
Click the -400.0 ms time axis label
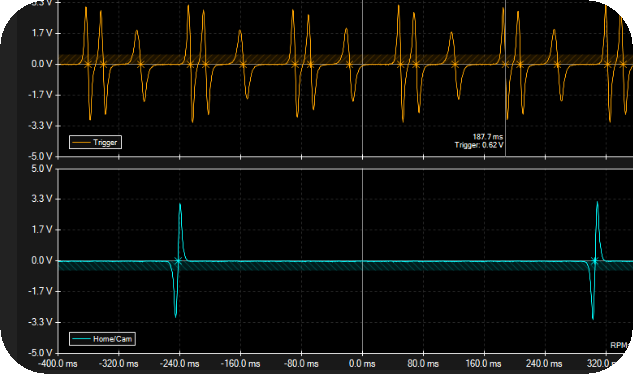[58, 364]
